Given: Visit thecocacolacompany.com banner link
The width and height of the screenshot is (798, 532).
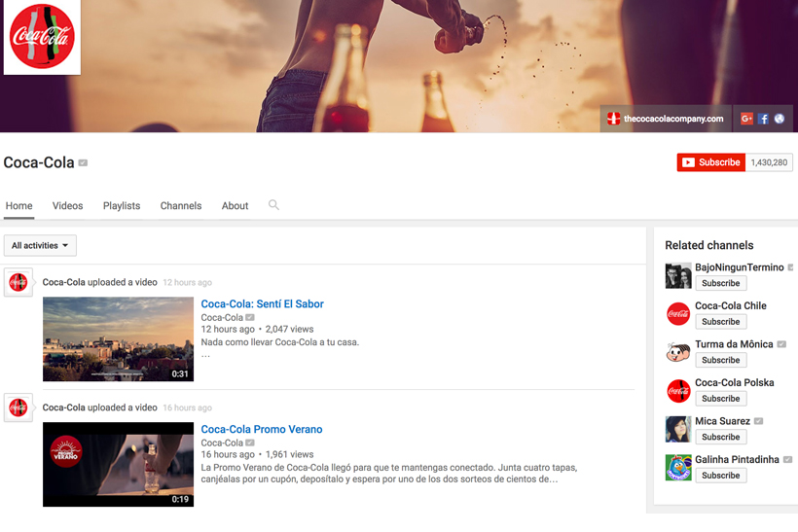Looking at the screenshot, I should [x=666, y=119].
